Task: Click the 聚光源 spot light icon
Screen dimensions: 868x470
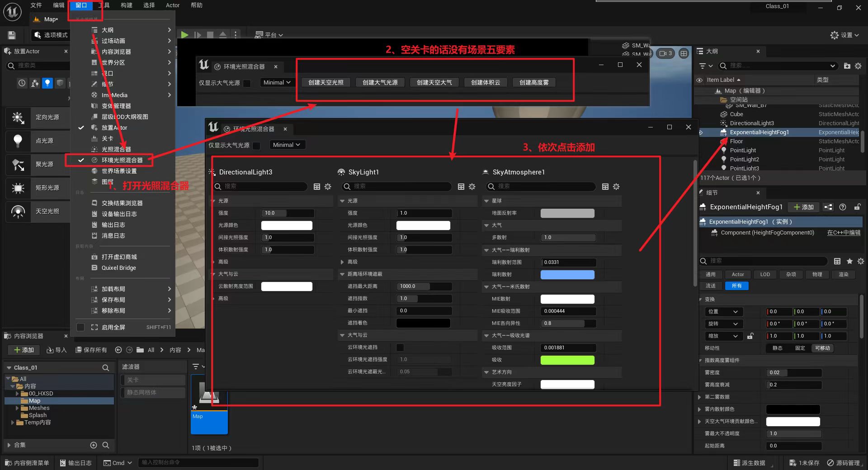Action: [x=18, y=164]
